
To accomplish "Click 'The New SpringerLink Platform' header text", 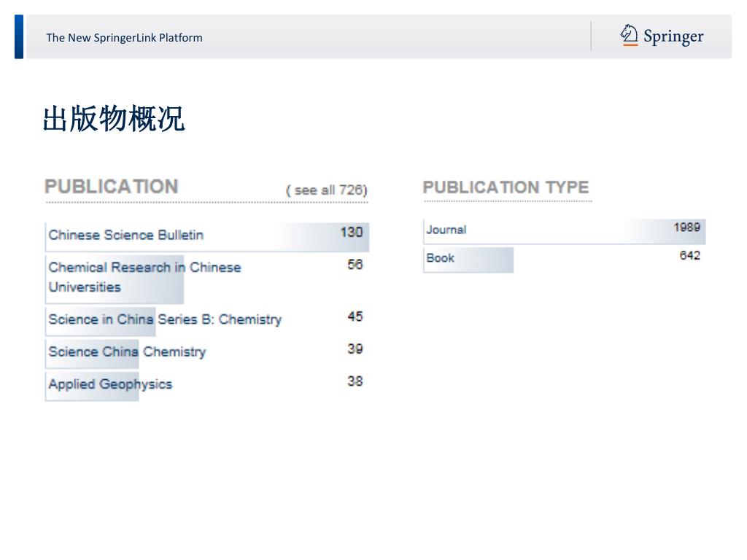I will pyautogui.click(x=124, y=38).
